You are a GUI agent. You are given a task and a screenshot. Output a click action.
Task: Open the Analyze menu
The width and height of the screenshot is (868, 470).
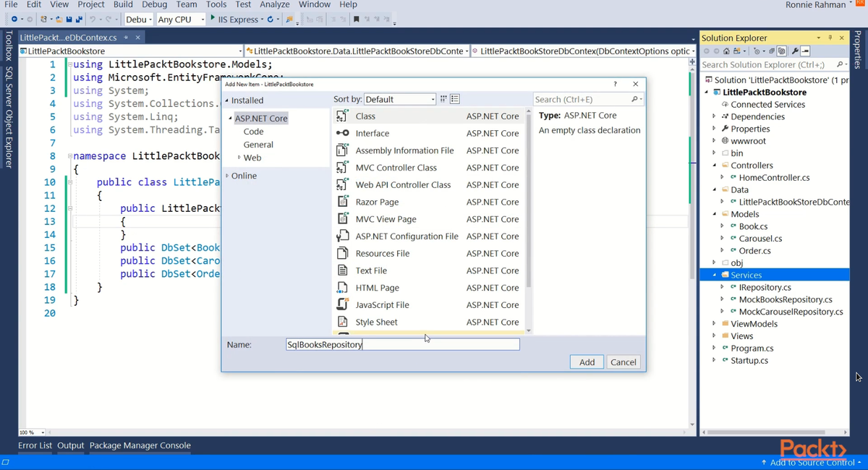point(274,4)
